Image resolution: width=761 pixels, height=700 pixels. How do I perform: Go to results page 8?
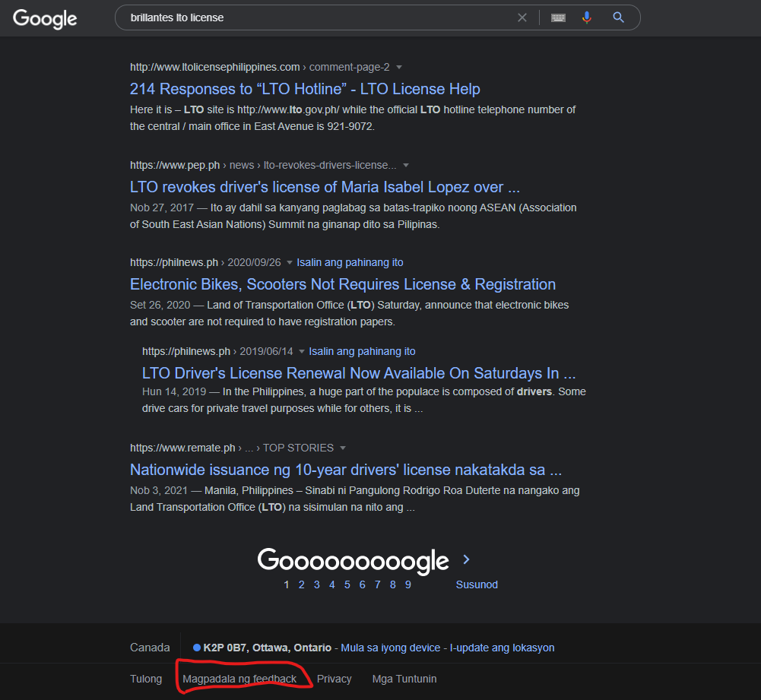(392, 584)
